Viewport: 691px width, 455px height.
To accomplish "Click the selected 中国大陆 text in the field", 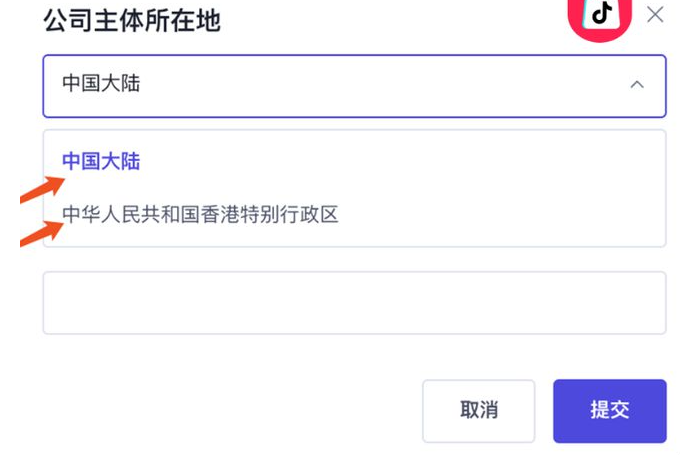I will point(101,84).
